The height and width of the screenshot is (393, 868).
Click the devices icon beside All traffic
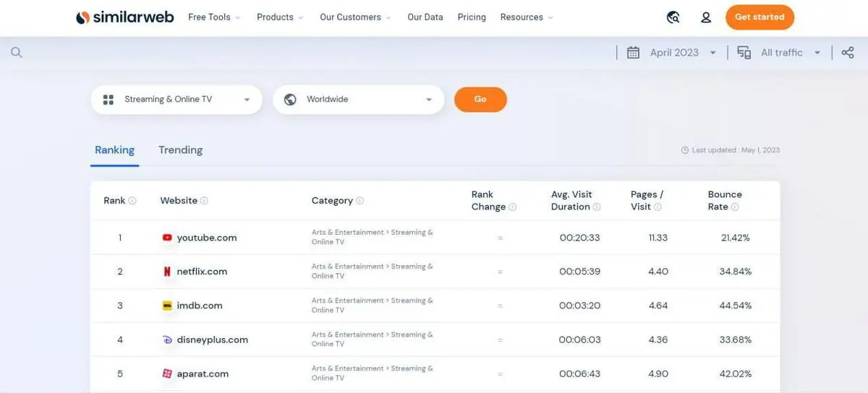[x=744, y=53]
